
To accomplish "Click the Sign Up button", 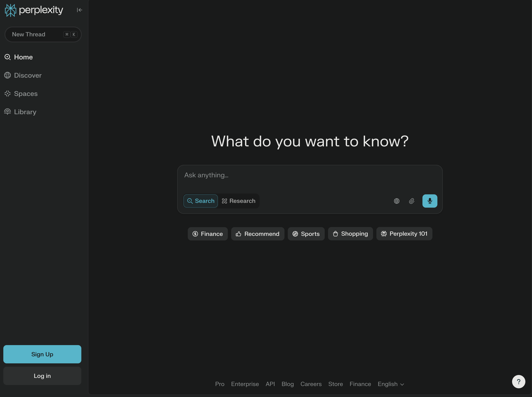I will pos(42,354).
